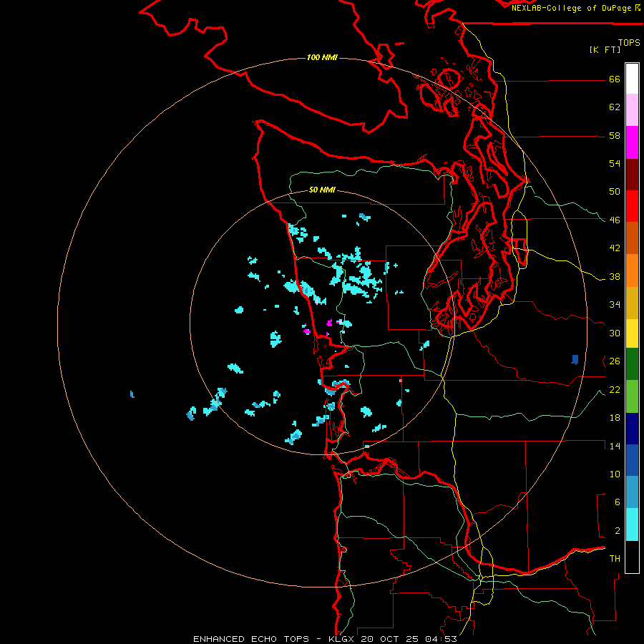Click the yellow swatch between 30 and 34
The height and width of the screenshot is (644, 644).
pyautogui.click(x=632, y=333)
